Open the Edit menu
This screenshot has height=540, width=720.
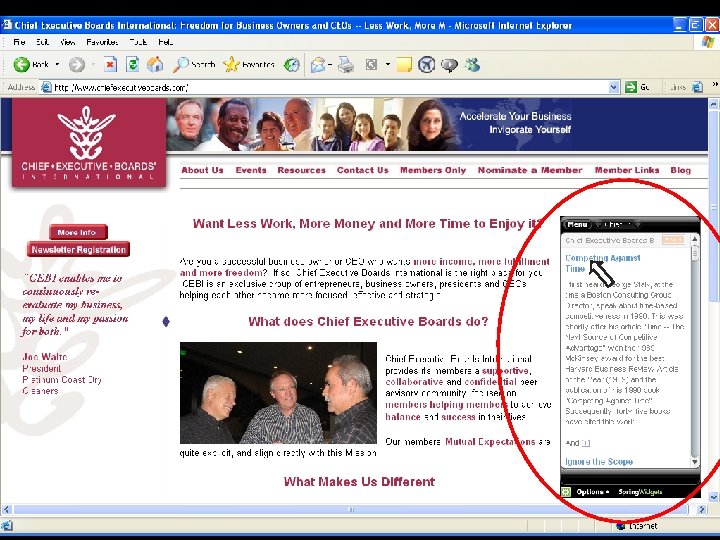tap(42, 42)
